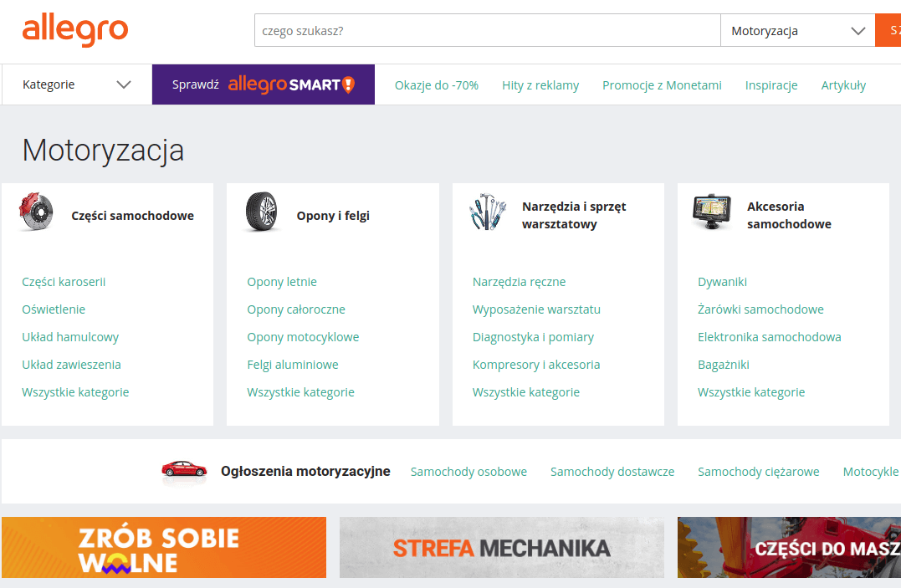The width and height of the screenshot is (901, 588).
Task: Go to Kompresory i akcesoria
Action: coord(536,365)
